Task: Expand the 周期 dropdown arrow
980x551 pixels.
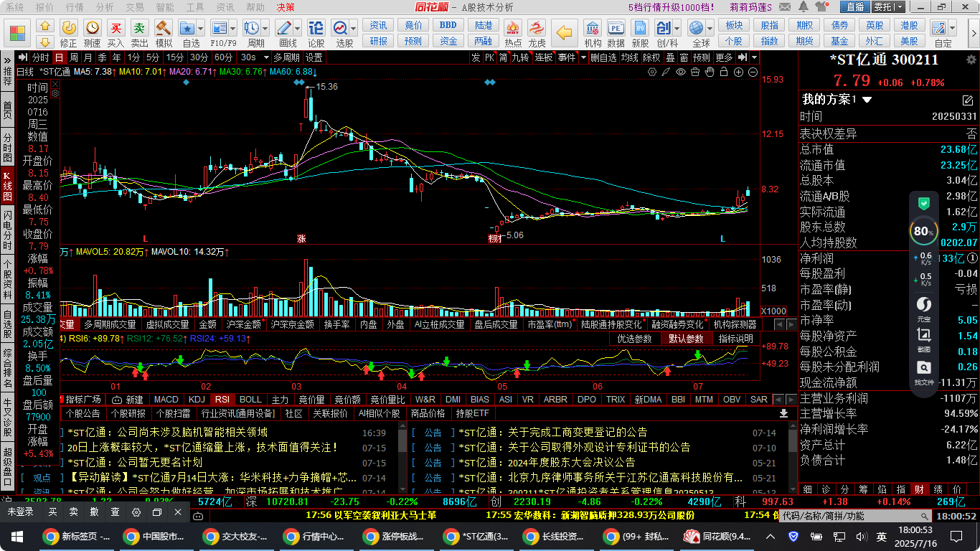Action: [264, 29]
